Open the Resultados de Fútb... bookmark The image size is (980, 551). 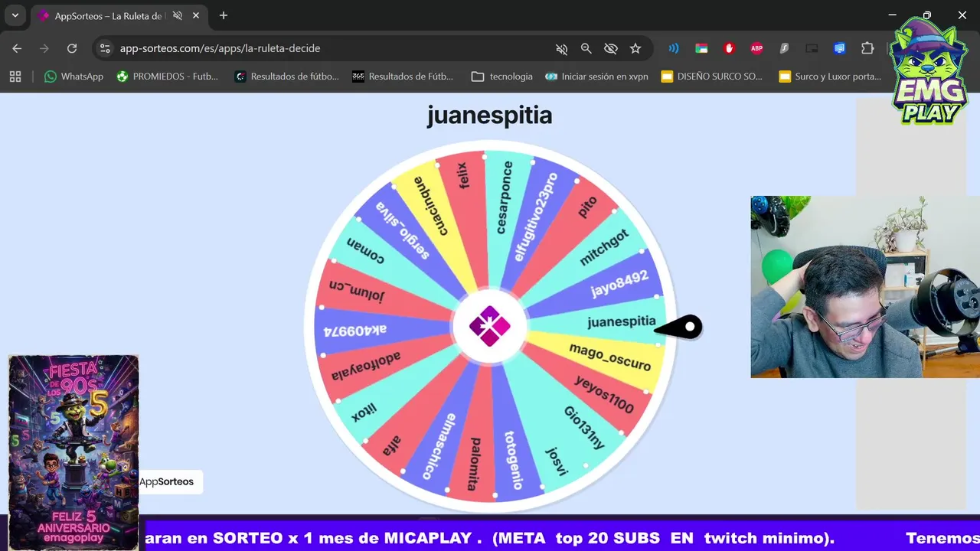[403, 77]
